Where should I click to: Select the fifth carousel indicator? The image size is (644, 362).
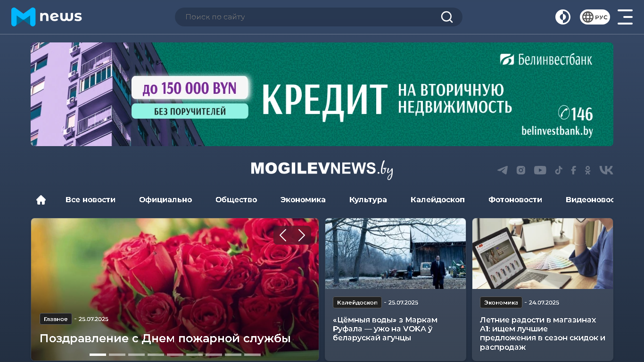tap(175, 354)
